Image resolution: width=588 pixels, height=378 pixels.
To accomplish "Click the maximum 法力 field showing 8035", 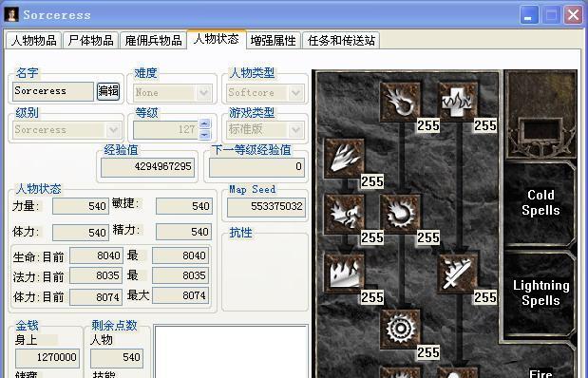I will [x=180, y=275].
